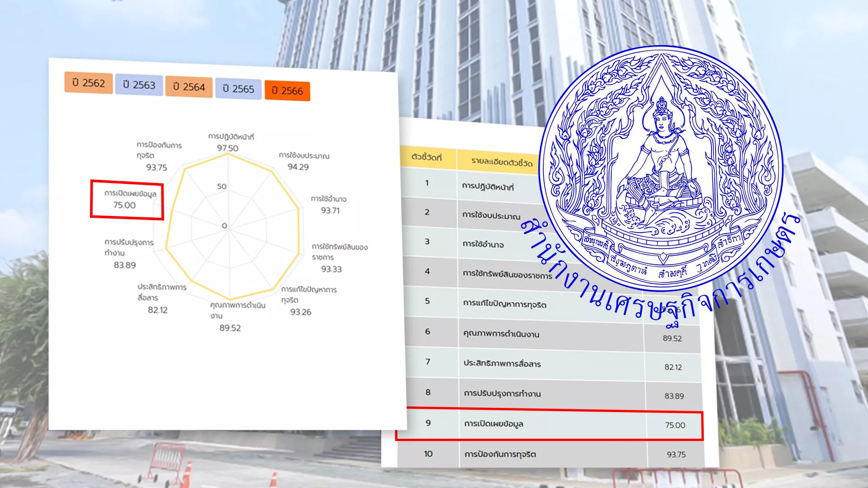Choose the ปี 2566 tab

coord(287,91)
